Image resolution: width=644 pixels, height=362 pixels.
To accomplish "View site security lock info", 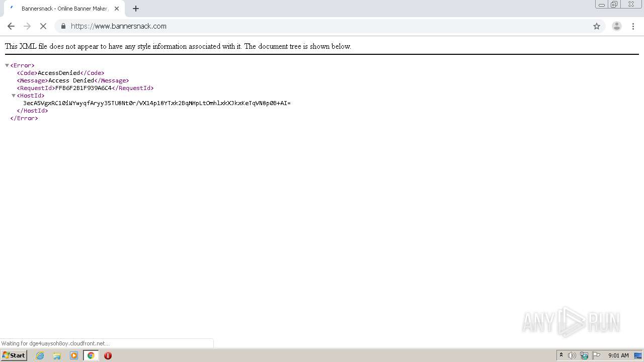I will [x=63, y=26].
